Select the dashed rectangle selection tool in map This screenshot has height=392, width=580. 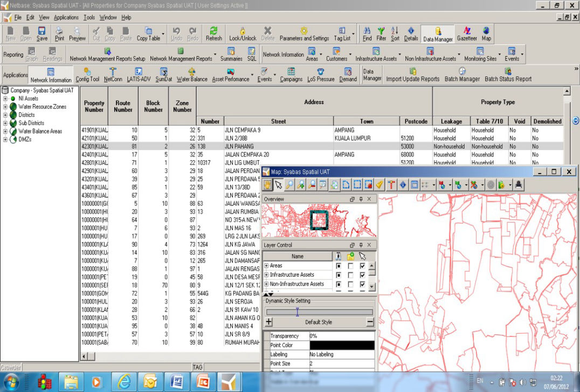(x=357, y=184)
